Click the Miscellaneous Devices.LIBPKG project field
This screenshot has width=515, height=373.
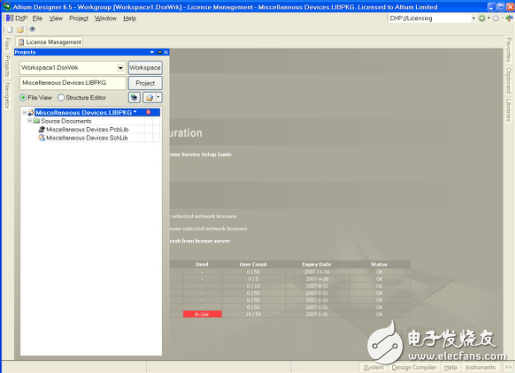tap(73, 83)
